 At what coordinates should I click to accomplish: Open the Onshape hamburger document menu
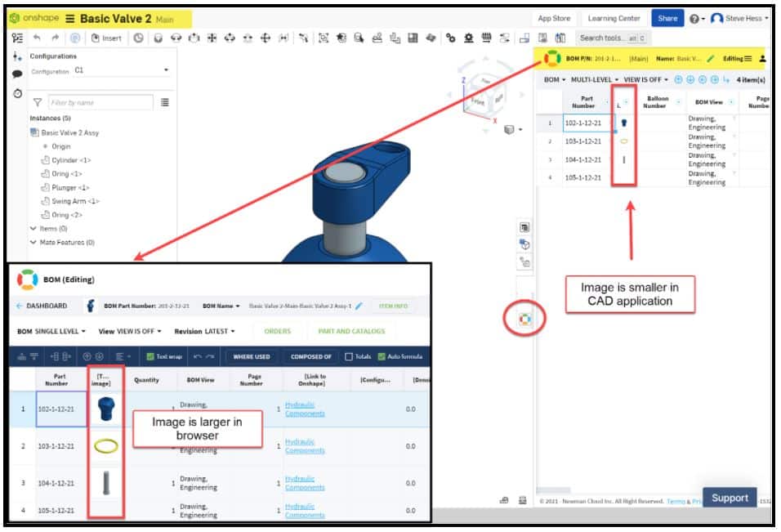click(x=70, y=19)
